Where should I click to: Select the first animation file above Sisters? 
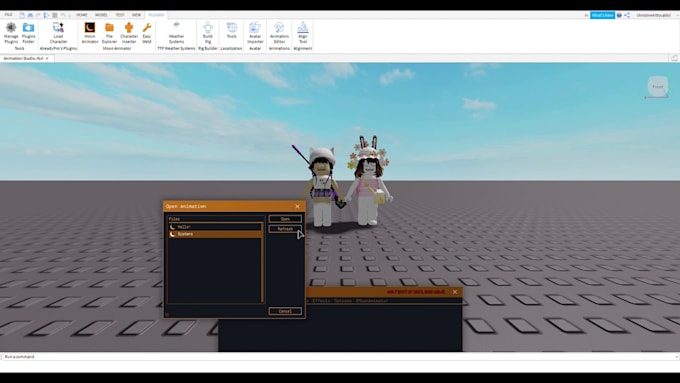(215, 227)
